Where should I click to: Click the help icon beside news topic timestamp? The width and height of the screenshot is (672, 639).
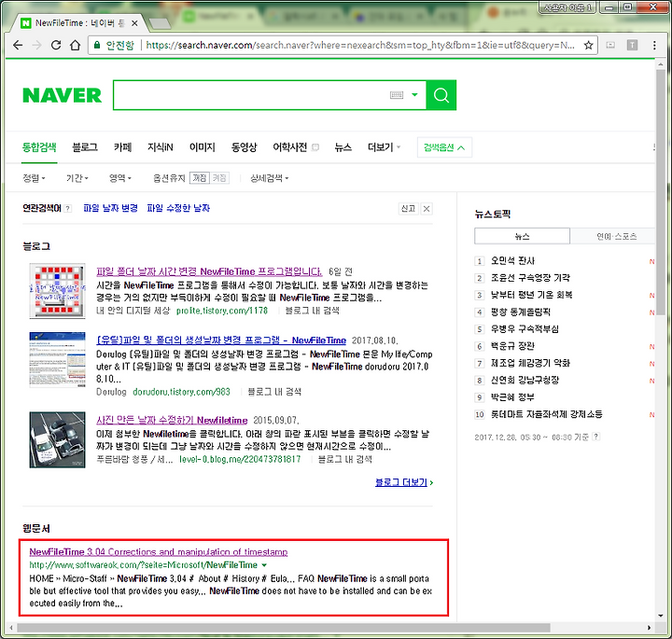click(x=595, y=437)
